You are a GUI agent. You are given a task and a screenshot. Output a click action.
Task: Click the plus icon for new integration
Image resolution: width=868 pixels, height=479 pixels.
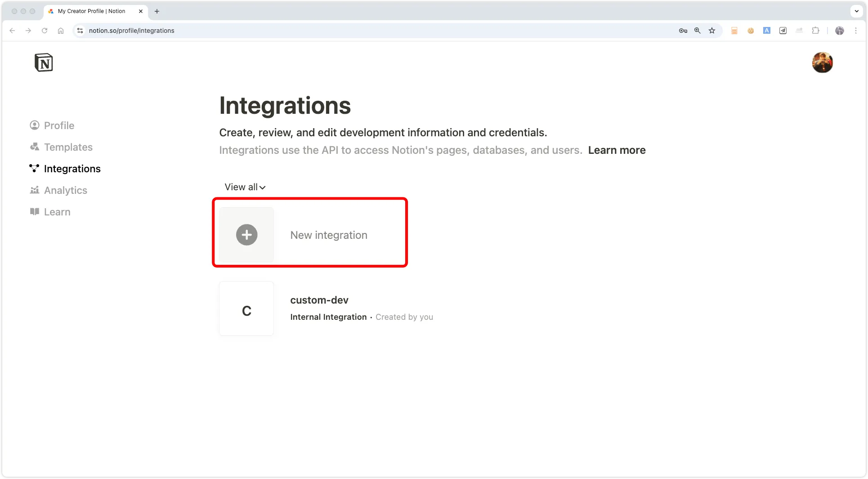coord(246,235)
